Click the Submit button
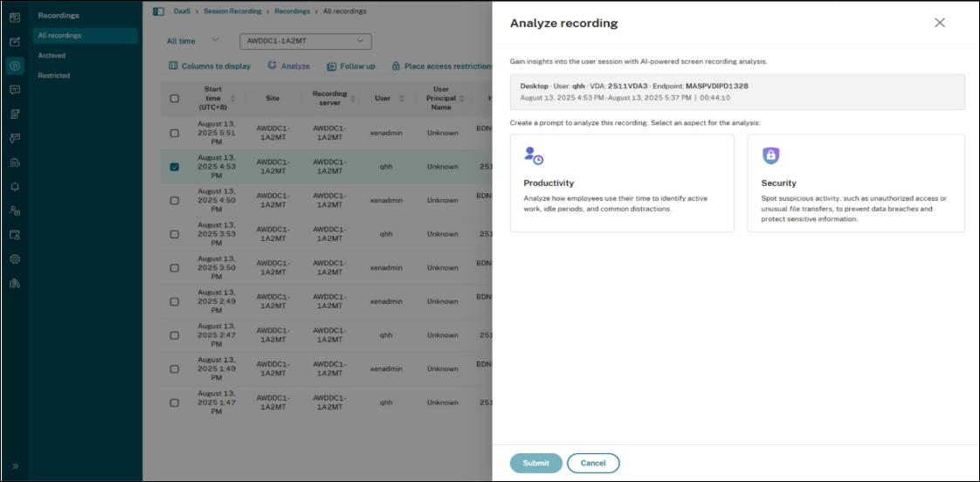980x482 pixels. click(x=535, y=463)
